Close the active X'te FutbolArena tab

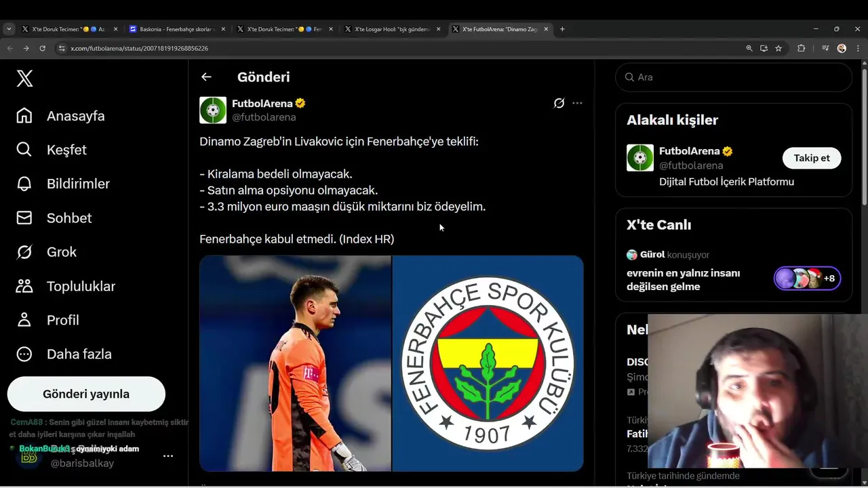click(x=547, y=29)
